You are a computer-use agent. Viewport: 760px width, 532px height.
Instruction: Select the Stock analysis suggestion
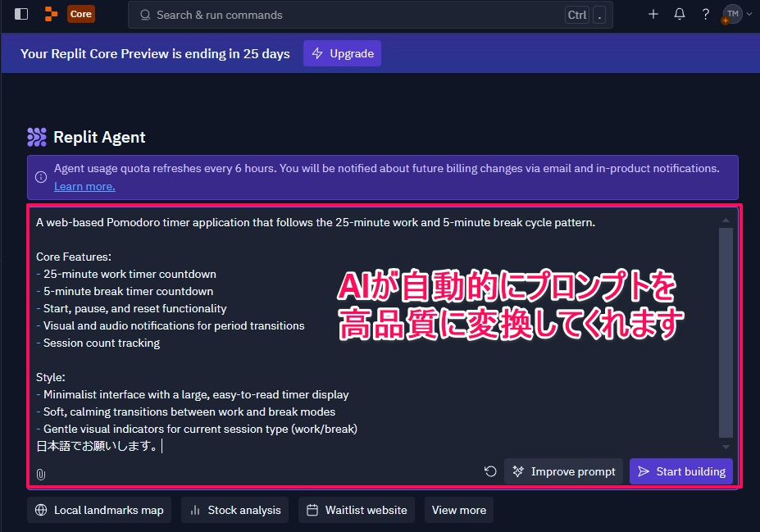[x=235, y=510]
